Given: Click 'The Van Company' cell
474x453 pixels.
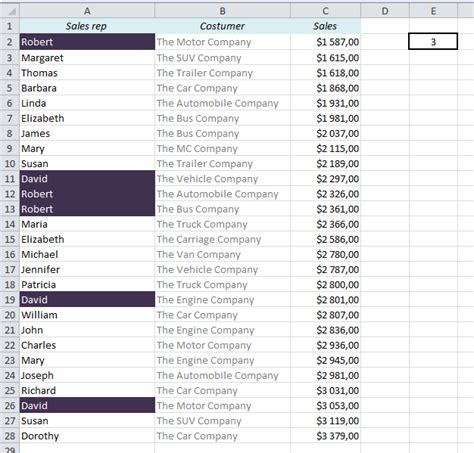Looking at the screenshot, I should click(x=223, y=254).
